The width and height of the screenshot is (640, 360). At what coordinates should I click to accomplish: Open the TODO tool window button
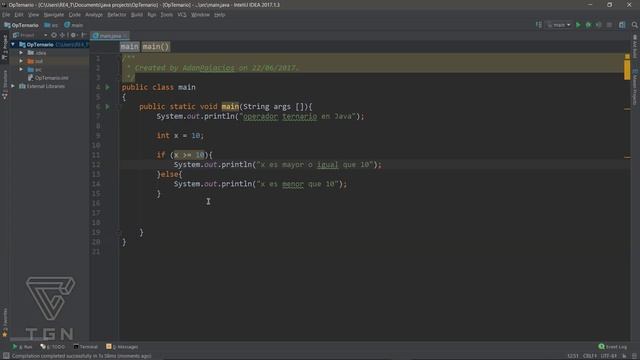53,347
